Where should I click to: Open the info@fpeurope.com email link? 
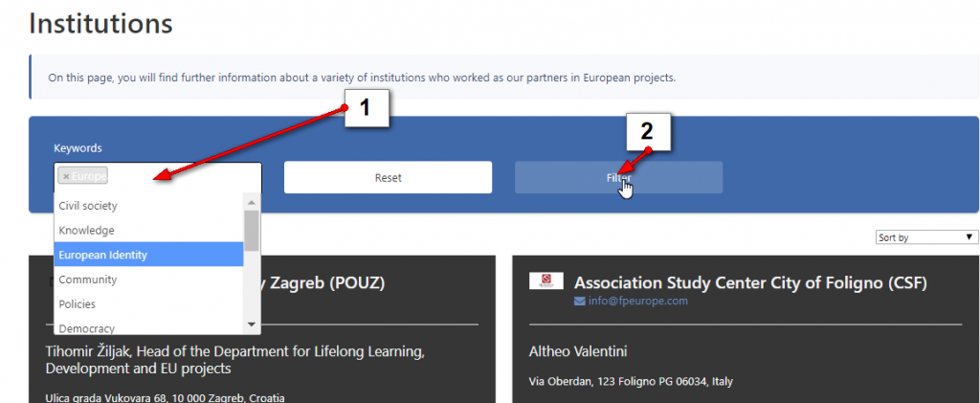pos(638,302)
